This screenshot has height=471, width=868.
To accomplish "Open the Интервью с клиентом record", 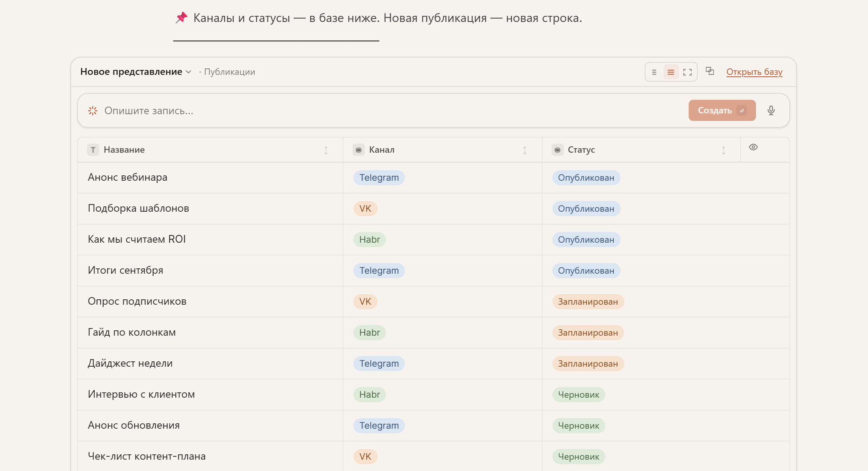I will click(x=141, y=394).
